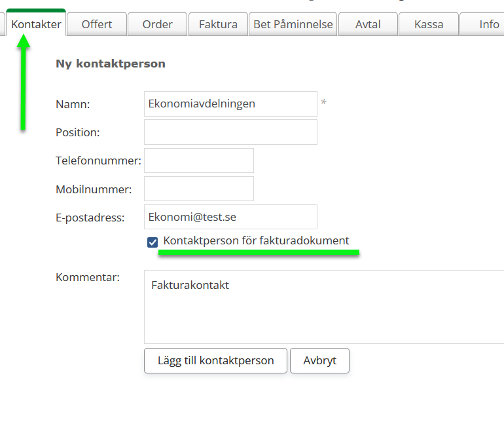Click the E-postadress: field label

pyautogui.click(x=90, y=218)
